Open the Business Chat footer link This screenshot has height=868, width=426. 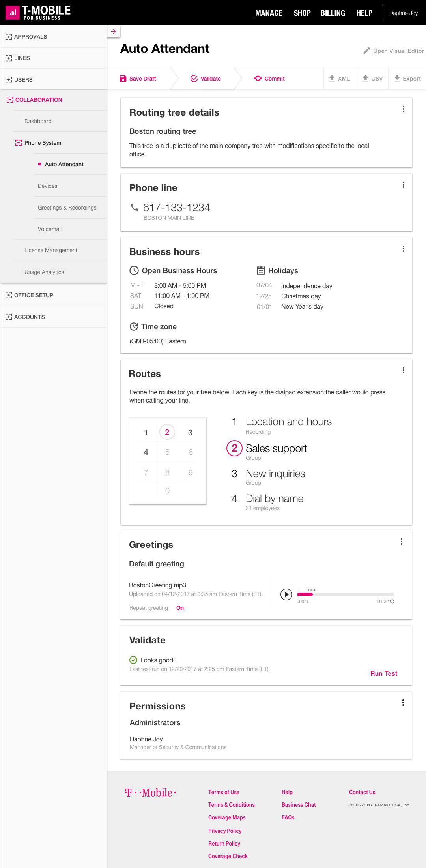(x=299, y=805)
